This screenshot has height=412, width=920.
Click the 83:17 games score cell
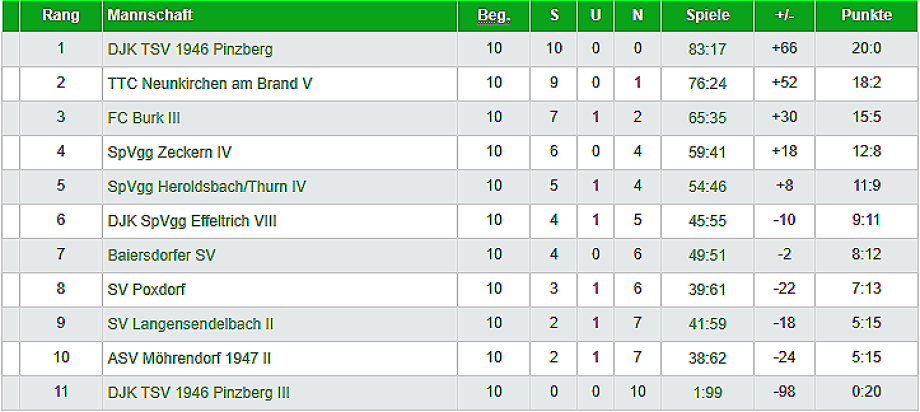pyautogui.click(x=708, y=49)
